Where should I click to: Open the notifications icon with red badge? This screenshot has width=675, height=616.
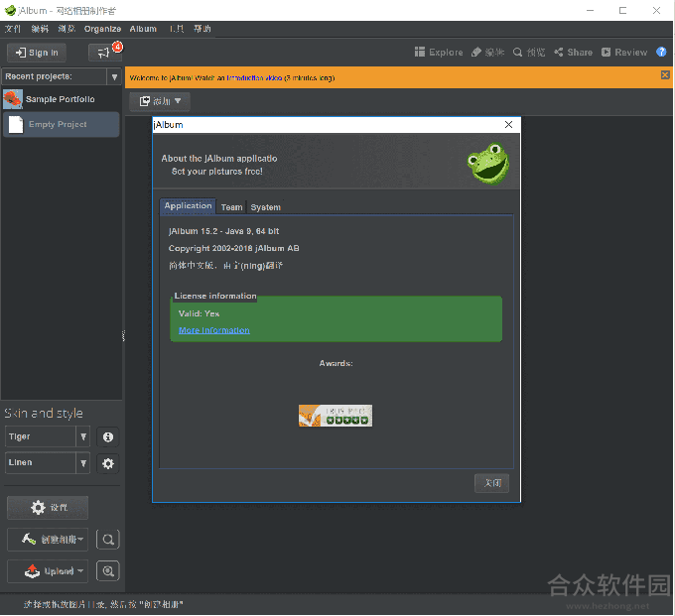pyautogui.click(x=104, y=53)
